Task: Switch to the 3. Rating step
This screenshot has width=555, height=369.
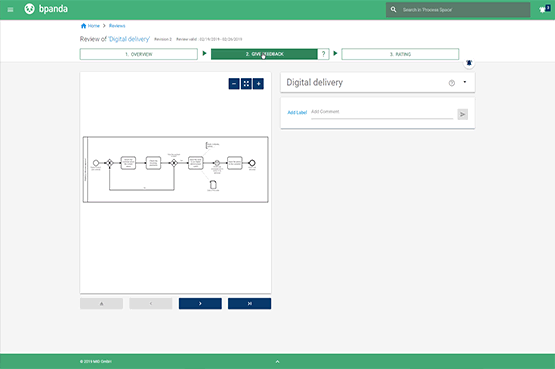Action: [400, 54]
